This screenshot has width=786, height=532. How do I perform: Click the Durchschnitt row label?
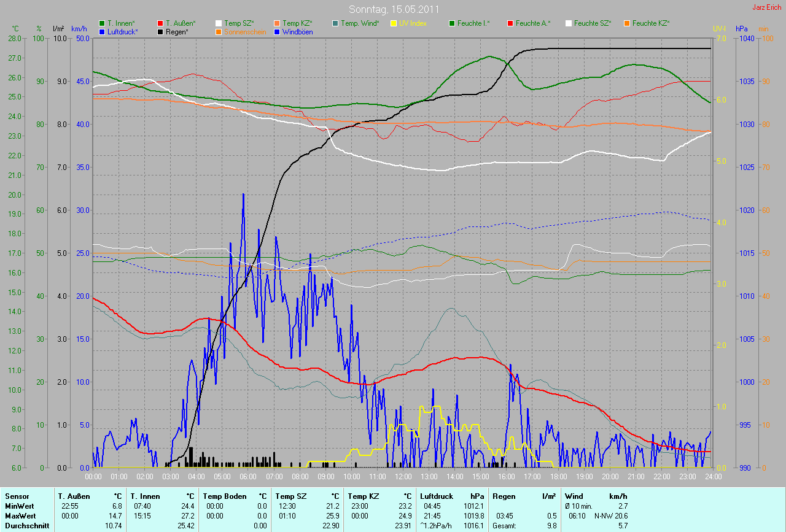(x=26, y=525)
